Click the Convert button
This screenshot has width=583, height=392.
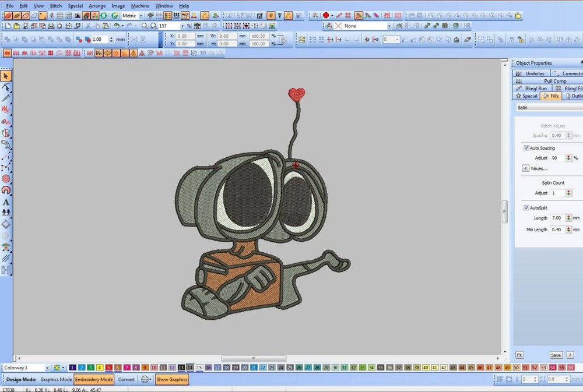127,379
